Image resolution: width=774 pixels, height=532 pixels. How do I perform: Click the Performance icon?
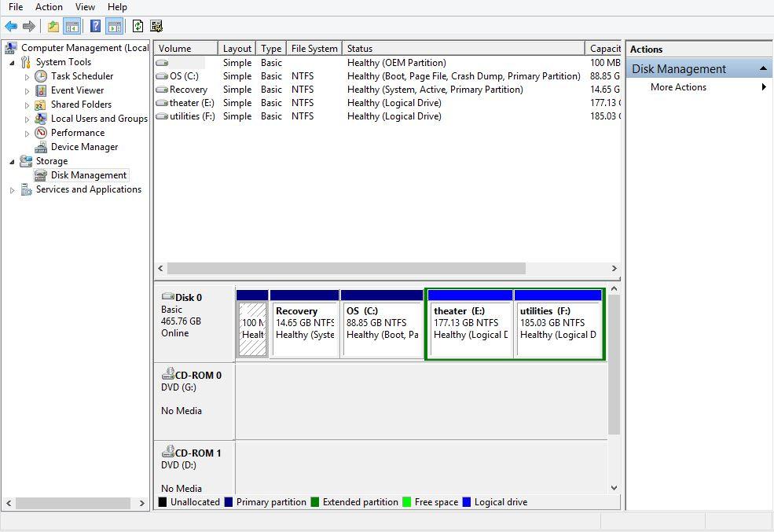point(41,133)
